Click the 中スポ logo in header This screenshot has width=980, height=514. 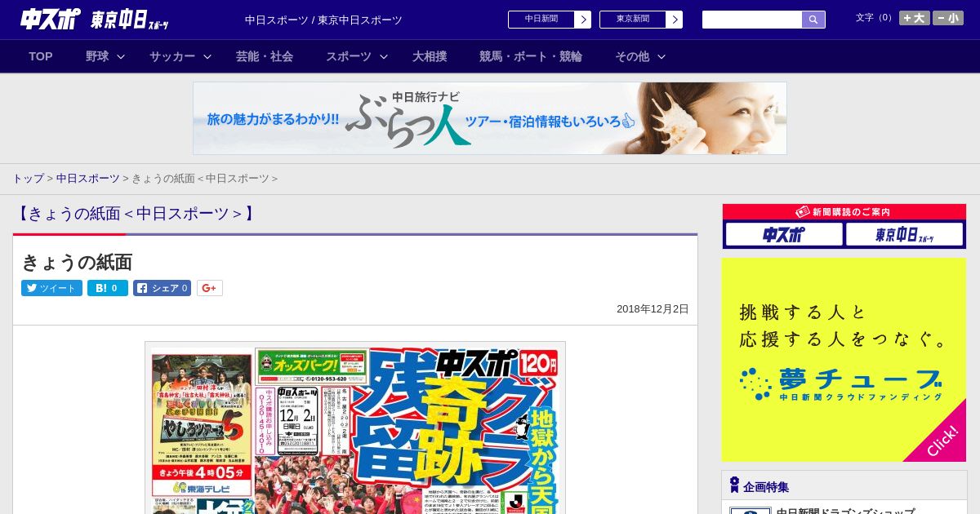51,19
